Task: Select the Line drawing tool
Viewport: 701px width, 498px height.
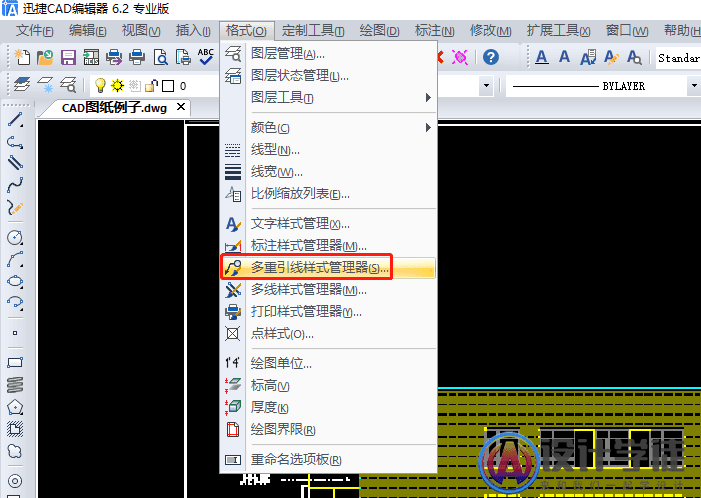Action: click(x=15, y=120)
